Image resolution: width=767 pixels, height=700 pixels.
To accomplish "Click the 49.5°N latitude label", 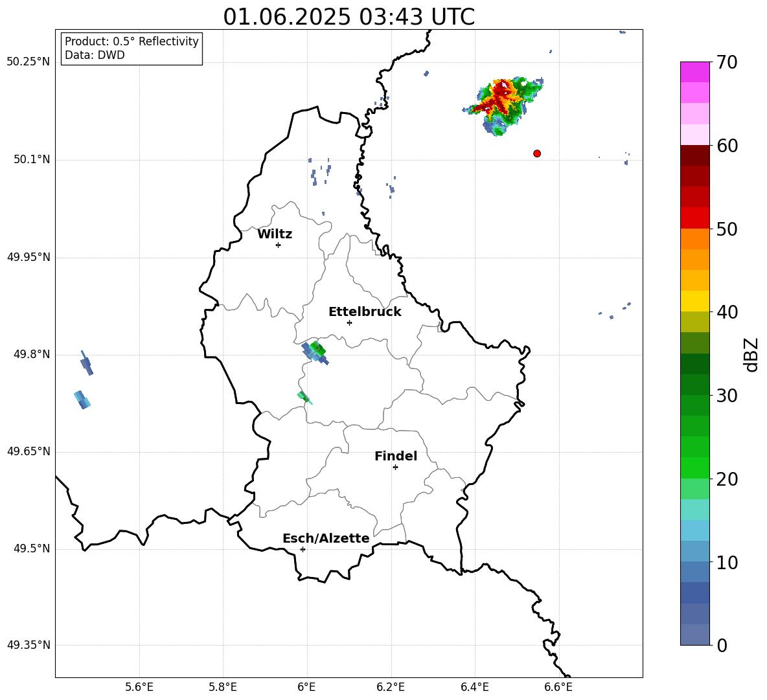I will click(32, 548).
